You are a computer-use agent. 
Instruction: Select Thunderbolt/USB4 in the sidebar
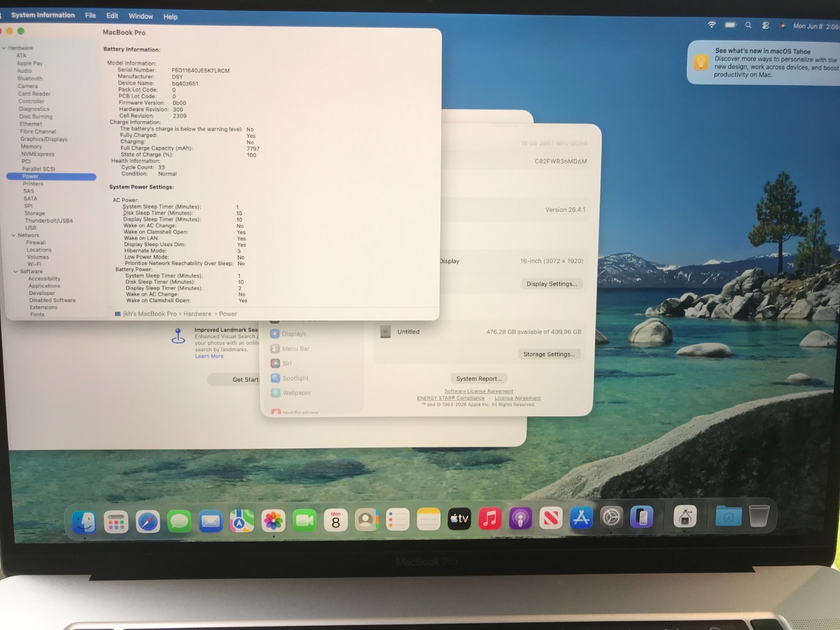(49, 220)
